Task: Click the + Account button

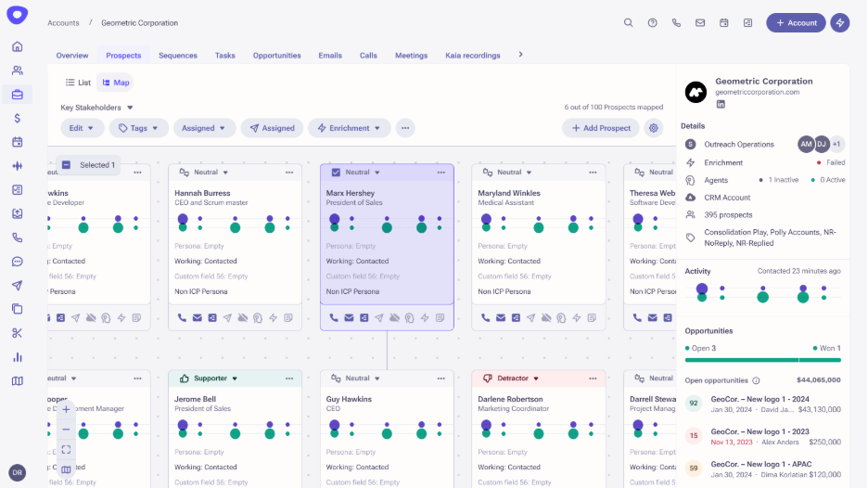Action: pyautogui.click(x=796, y=22)
